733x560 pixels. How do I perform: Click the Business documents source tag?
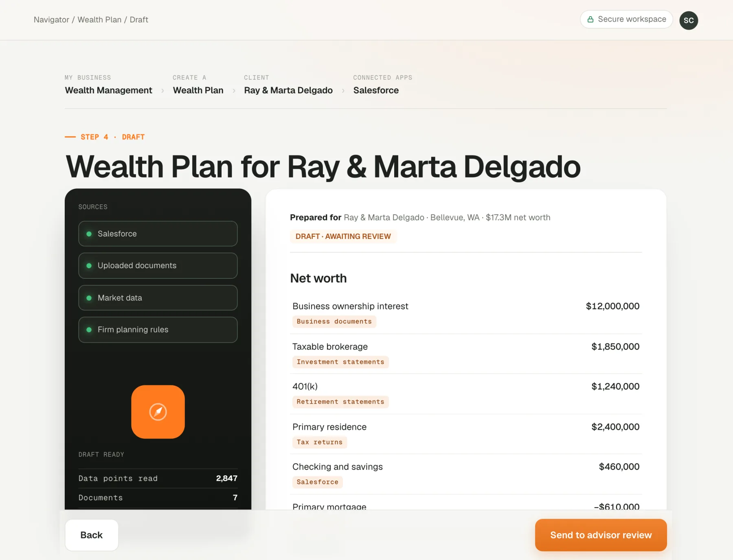click(334, 322)
